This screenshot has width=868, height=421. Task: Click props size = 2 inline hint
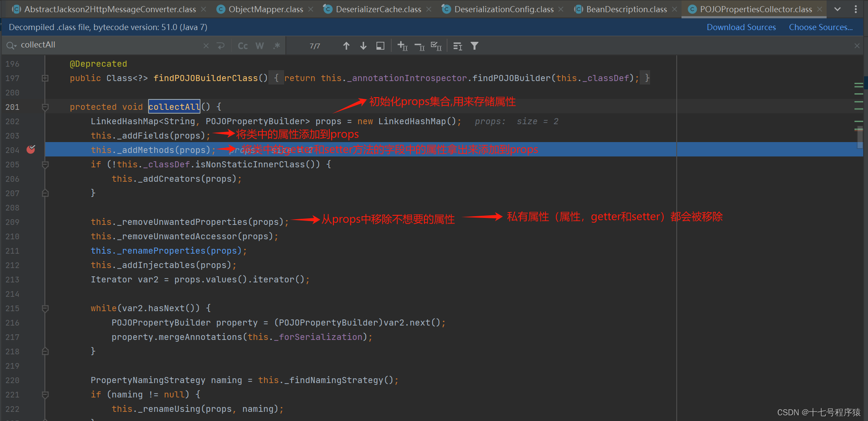point(516,121)
